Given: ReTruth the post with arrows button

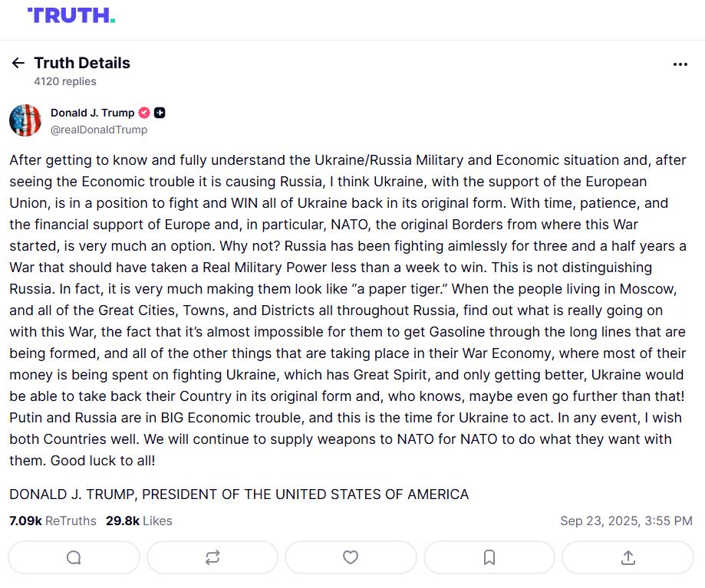Looking at the screenshot, I should [212, 557].
